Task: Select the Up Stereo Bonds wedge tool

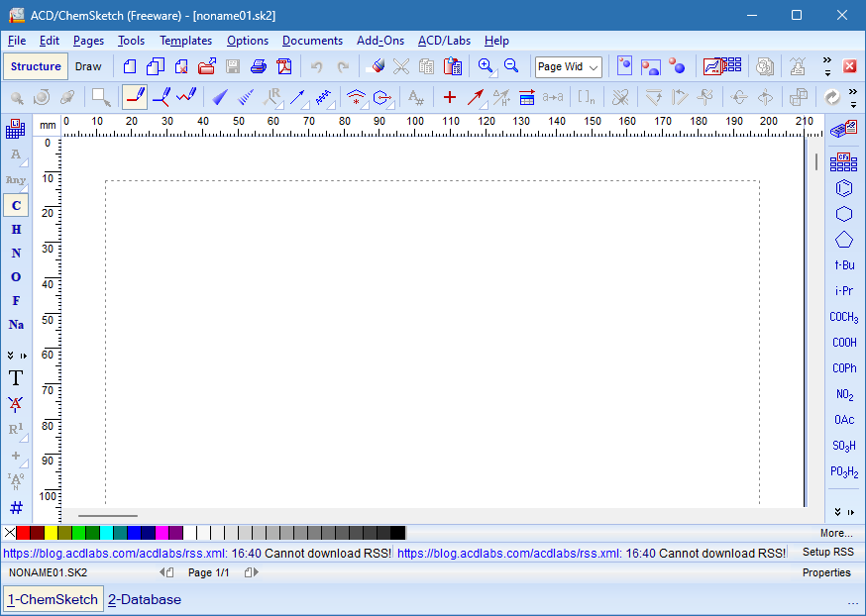Action: [x=220, y=98]
